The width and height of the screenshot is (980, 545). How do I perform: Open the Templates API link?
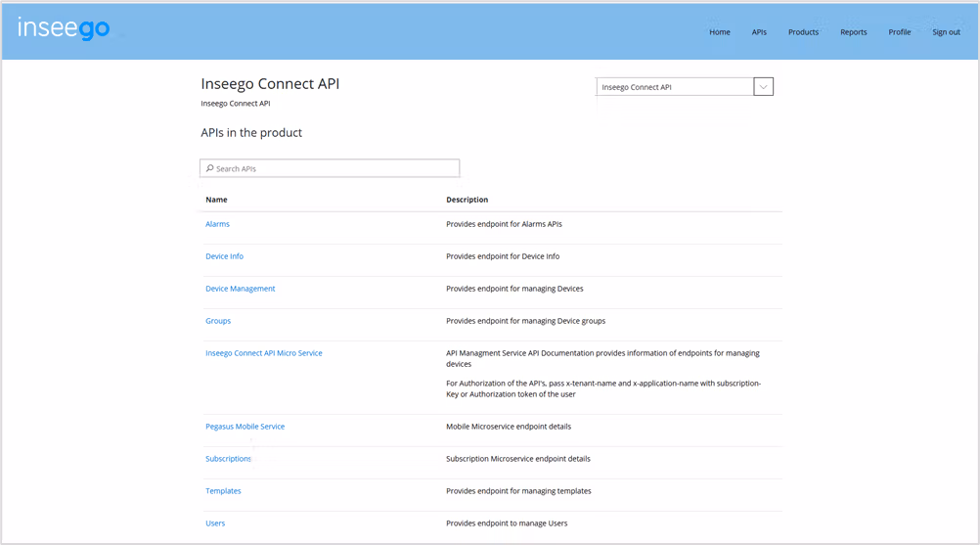[x=223, y=491]
